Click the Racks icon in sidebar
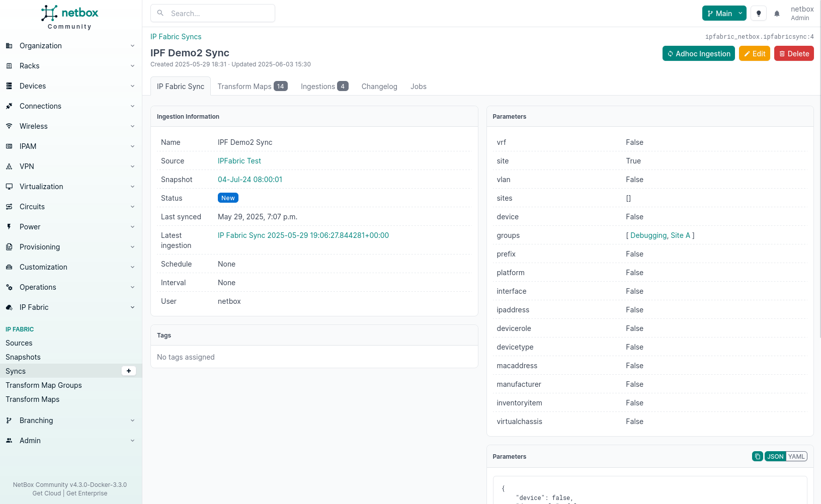 point(9,66)
